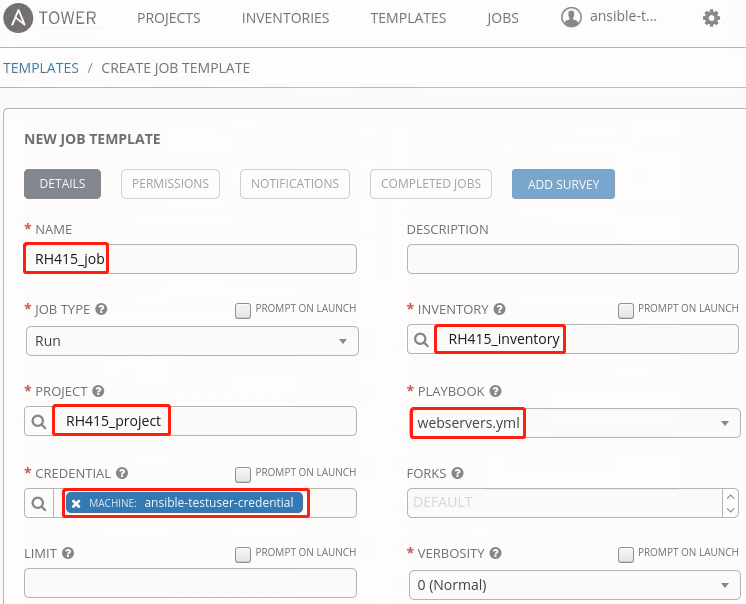Switch to the Permissions tab
746x604 pixels.
[170, 184]
